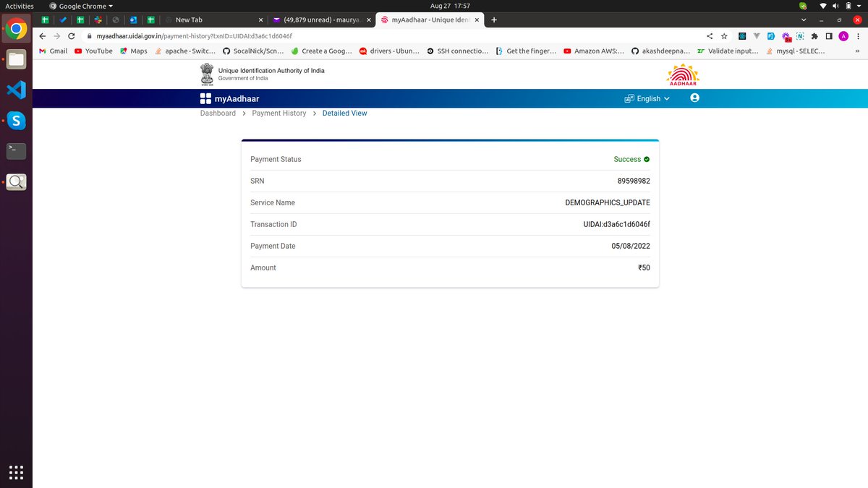Open the user profile icon in myAadhaar header
This screenshot has width=868, height=488.
point(694,98)
